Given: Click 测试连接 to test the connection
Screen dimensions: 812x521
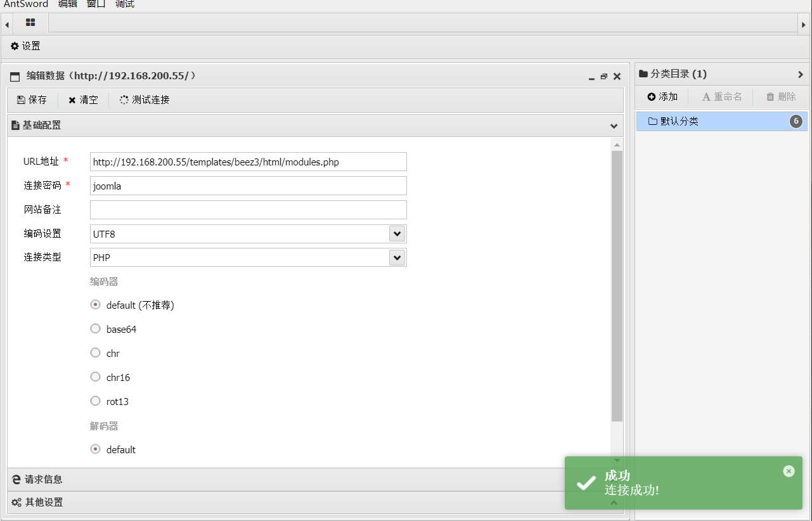Looking at the screenshot, I should tap(145, 100).
